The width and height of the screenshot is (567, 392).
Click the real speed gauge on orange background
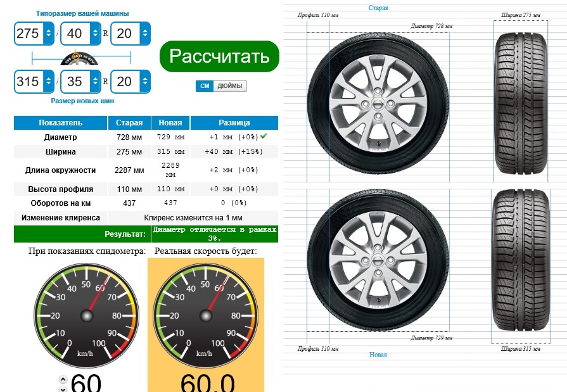pos(205,314)
